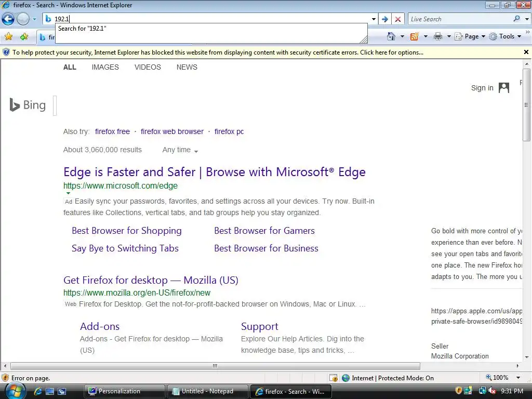
Task: Open 'Best Browser for Business' link
Action: pos(266,248)
